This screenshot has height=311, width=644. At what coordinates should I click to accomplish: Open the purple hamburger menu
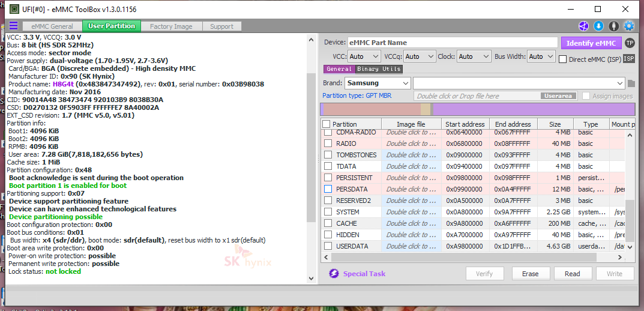[x=14, y=26]
